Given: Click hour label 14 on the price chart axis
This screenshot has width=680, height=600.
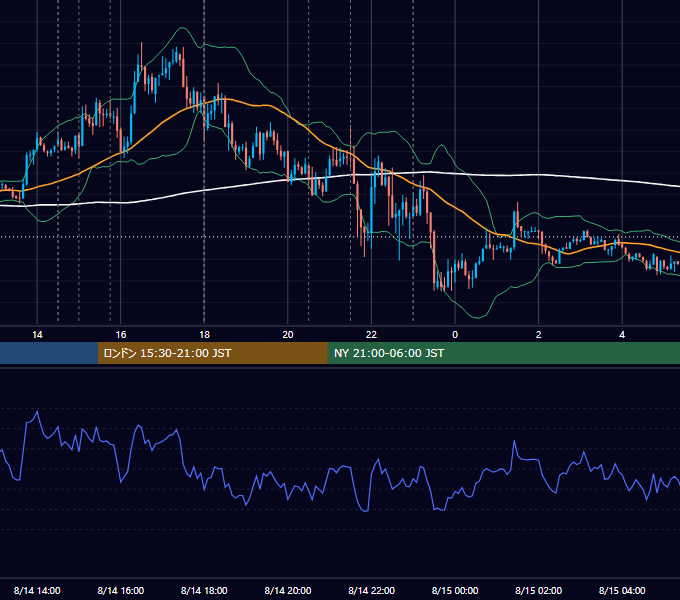Looking at the screenshot, I should pos(37,334).
